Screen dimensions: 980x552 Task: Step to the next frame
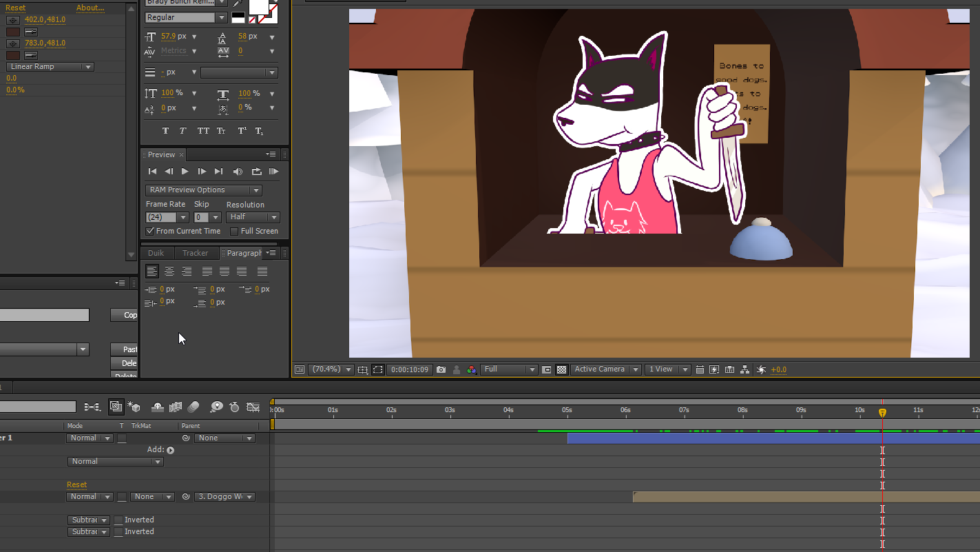(x=202, y=172)
